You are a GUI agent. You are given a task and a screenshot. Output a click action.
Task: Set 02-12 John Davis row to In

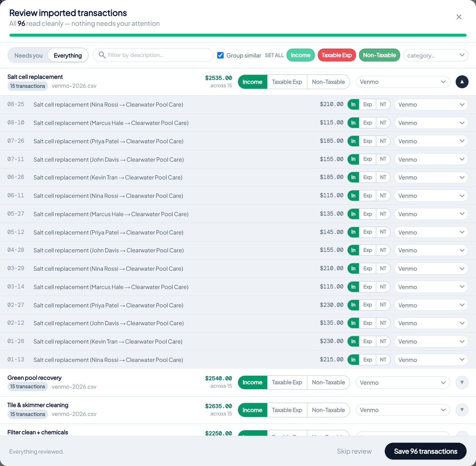[x=353, y=323]
